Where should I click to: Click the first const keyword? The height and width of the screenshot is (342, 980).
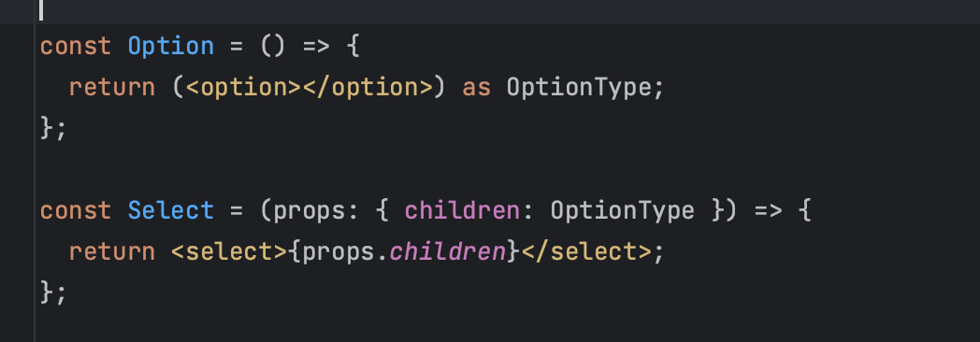[x=76, y=47]
